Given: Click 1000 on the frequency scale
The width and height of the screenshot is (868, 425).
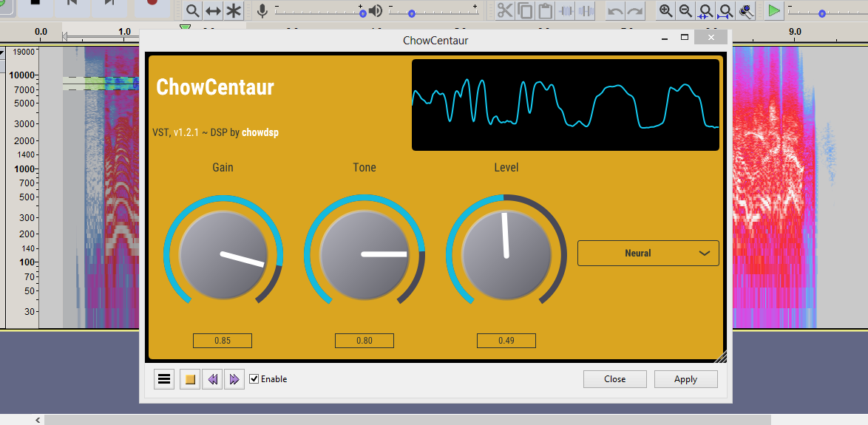Looking at the screenshot, I should pyautogui.click(x=25, y=169).
